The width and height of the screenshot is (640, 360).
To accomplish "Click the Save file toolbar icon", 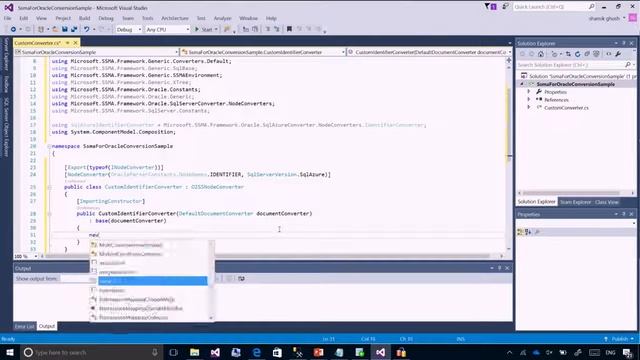I will pos(64,29).
